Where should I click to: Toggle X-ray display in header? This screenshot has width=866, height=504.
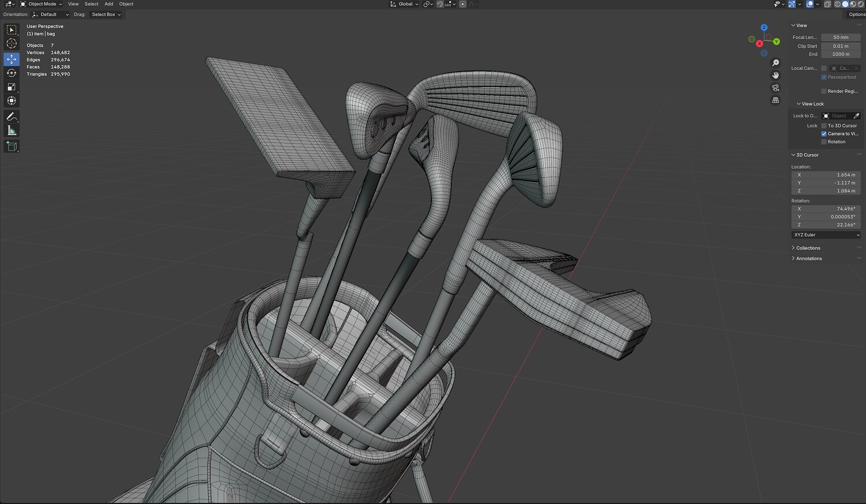pos(827,4)
